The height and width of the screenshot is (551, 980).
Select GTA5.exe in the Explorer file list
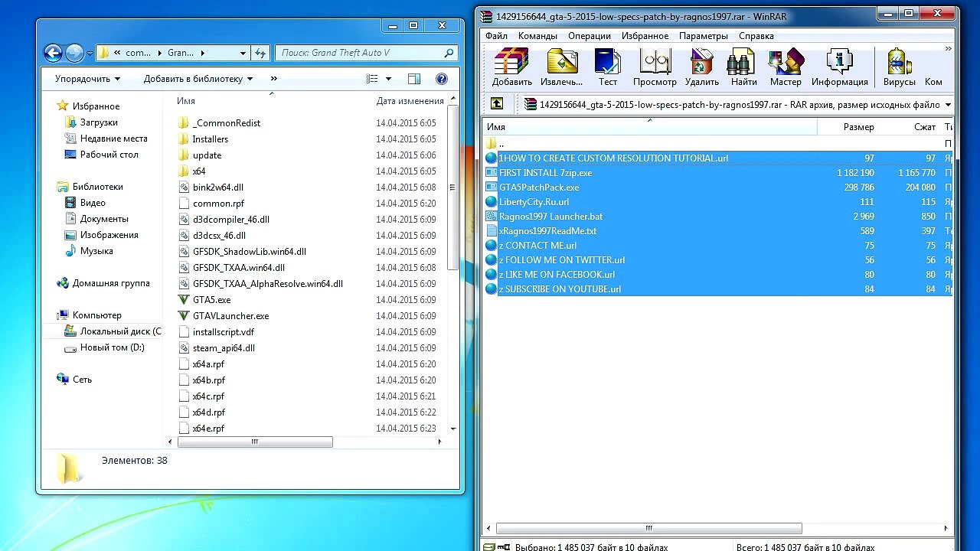(x=212, y=300)
